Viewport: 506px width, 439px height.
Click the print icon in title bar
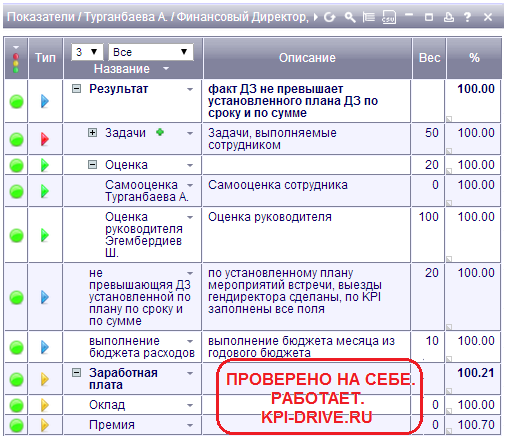point(449,17)
